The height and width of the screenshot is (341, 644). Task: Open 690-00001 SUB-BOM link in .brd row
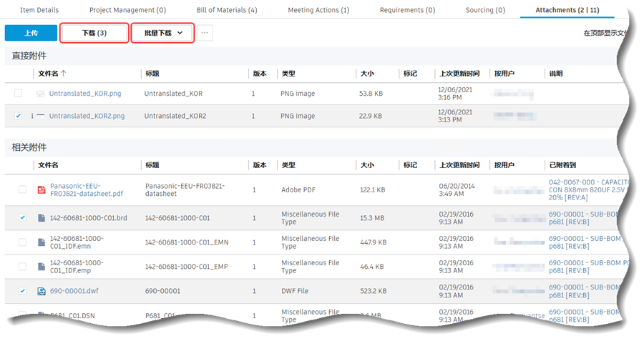[584, 217]
